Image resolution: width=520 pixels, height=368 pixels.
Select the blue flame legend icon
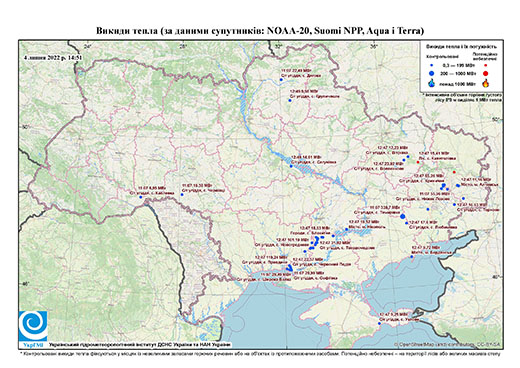pos(432,83)
